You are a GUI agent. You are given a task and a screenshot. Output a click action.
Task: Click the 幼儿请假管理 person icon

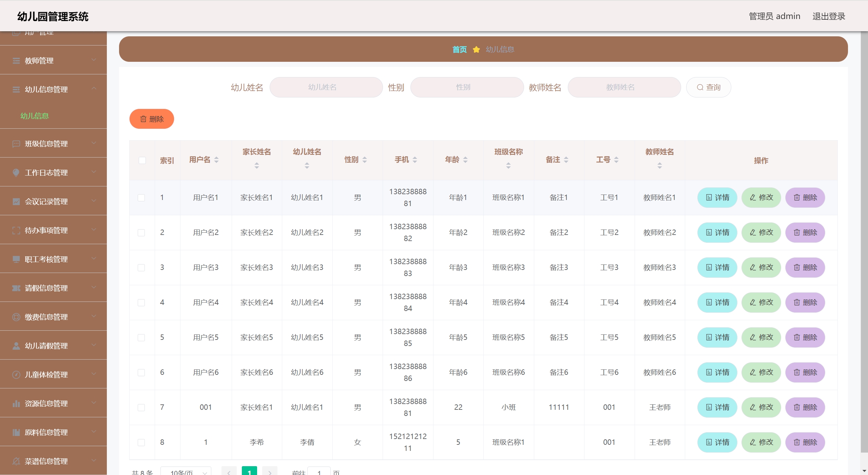tap(16, 346)
